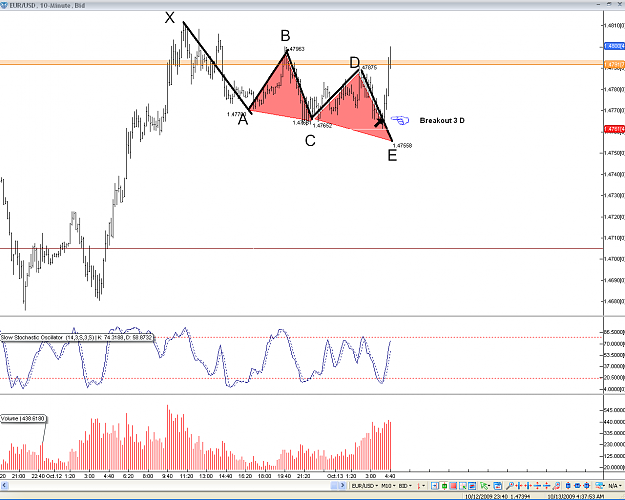Click the first blue window toolbar icon
625x500 pixels.
[435, 486]
